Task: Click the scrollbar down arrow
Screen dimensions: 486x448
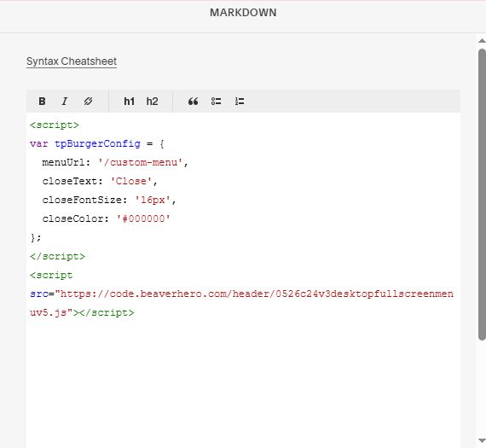Action: [482, 440]
